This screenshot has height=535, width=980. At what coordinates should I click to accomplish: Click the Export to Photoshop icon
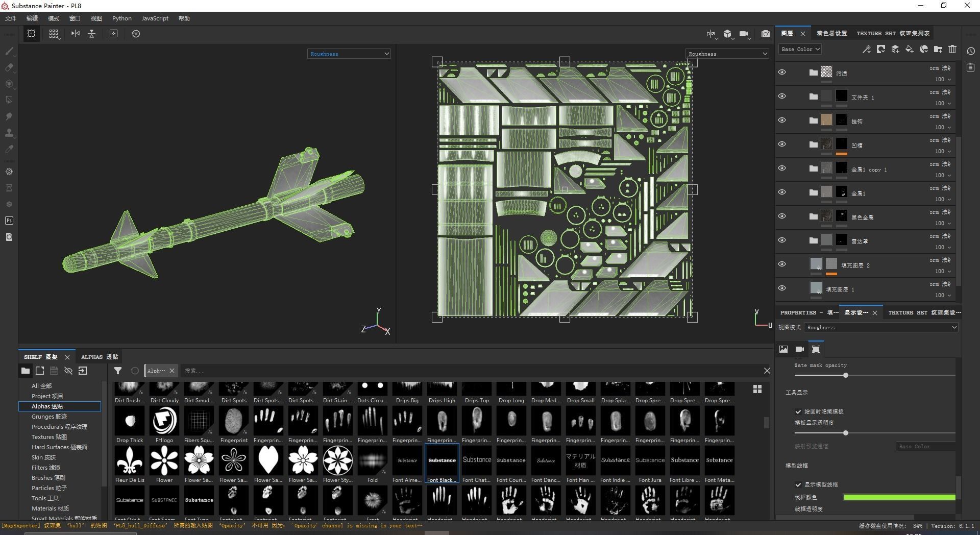[9, 221]
